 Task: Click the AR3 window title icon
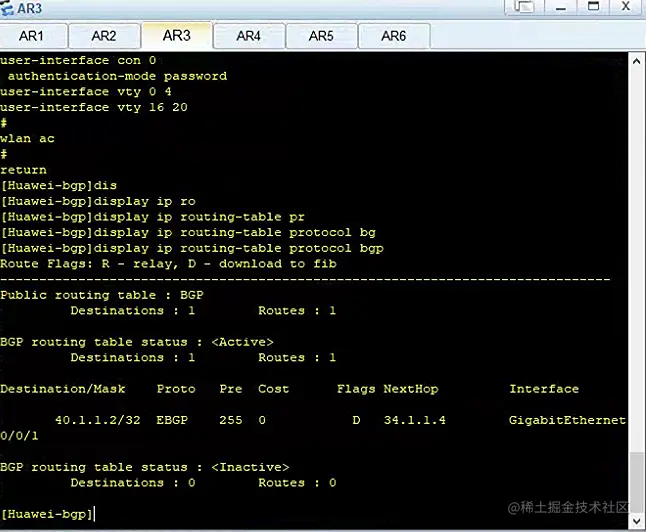click(x=7, y=8)
